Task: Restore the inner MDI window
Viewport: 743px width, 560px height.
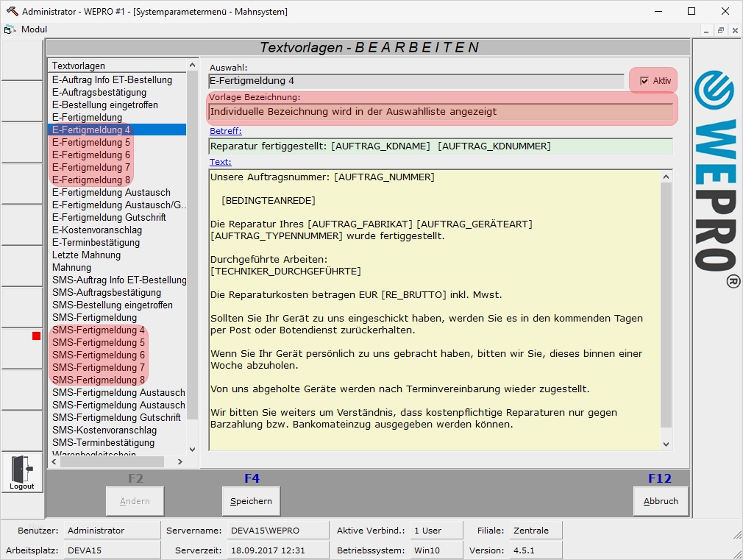Action: click(x=721, y=29)
